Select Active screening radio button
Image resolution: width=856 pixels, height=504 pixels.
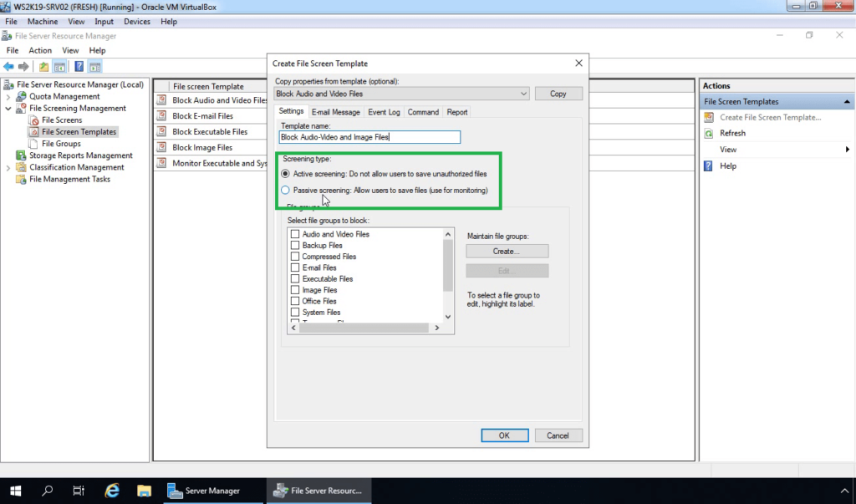coord(286,174)
